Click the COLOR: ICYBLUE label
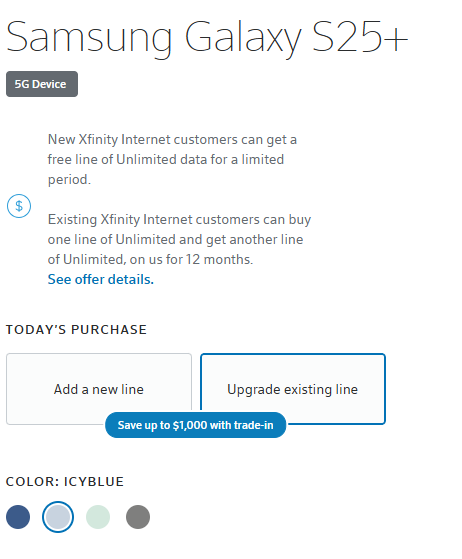 coord(65,481)
